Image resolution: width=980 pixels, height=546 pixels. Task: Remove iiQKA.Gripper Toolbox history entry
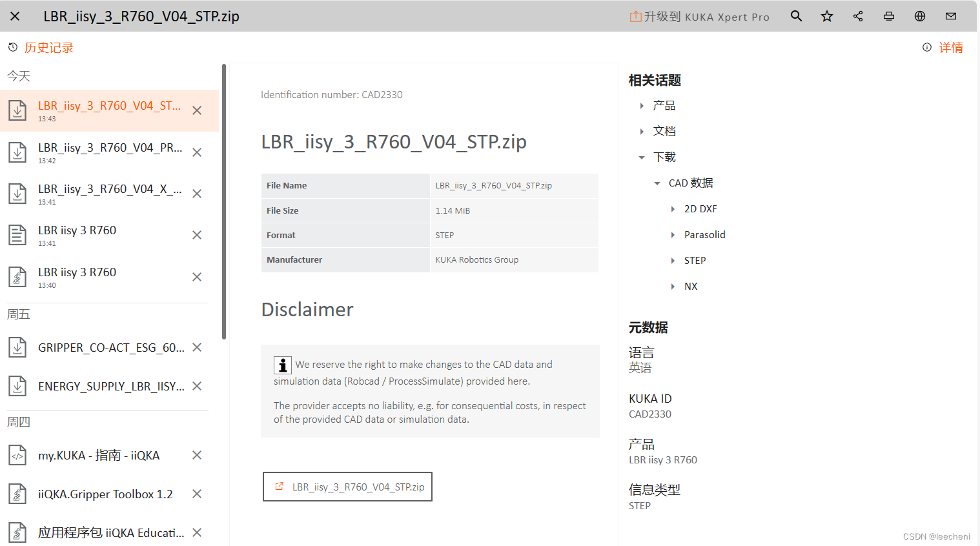tap(197, 494)
